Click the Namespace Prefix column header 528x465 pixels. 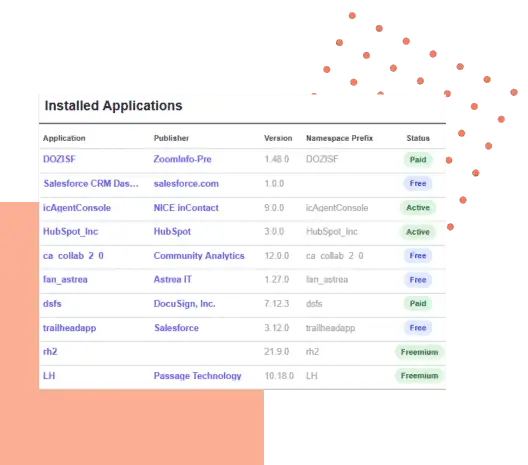(x=339, y=138)
